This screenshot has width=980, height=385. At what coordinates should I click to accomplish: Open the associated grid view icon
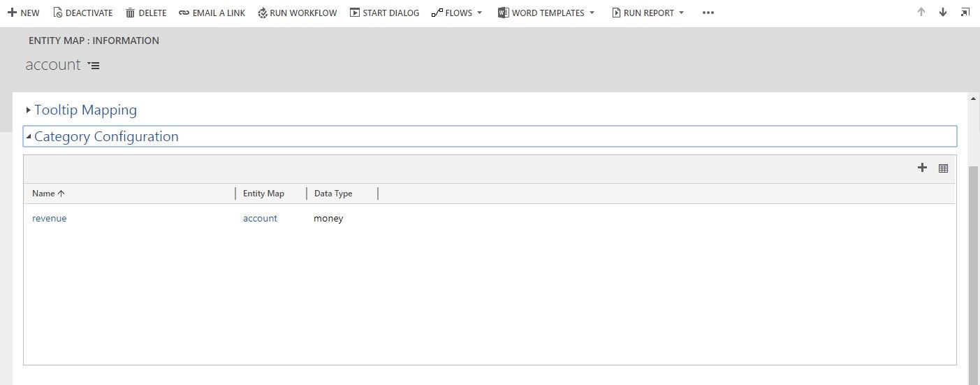click(943, 168)
